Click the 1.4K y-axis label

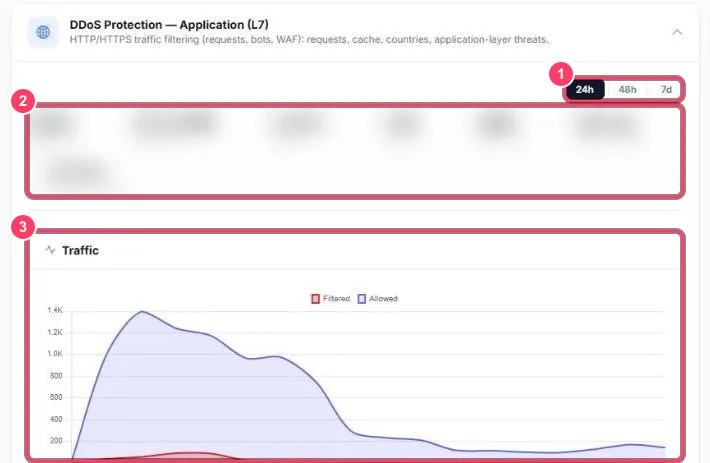point(55,310)
